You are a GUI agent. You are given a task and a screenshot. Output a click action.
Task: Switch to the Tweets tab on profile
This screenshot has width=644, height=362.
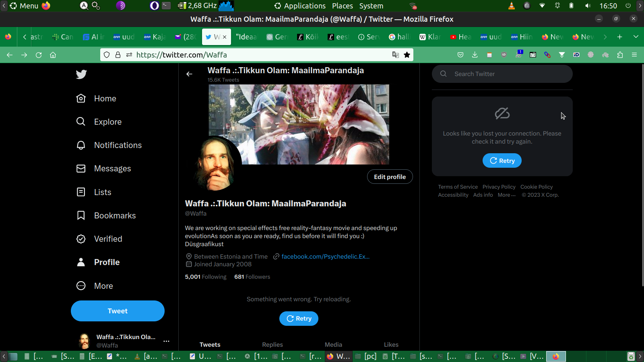[210, 345]
